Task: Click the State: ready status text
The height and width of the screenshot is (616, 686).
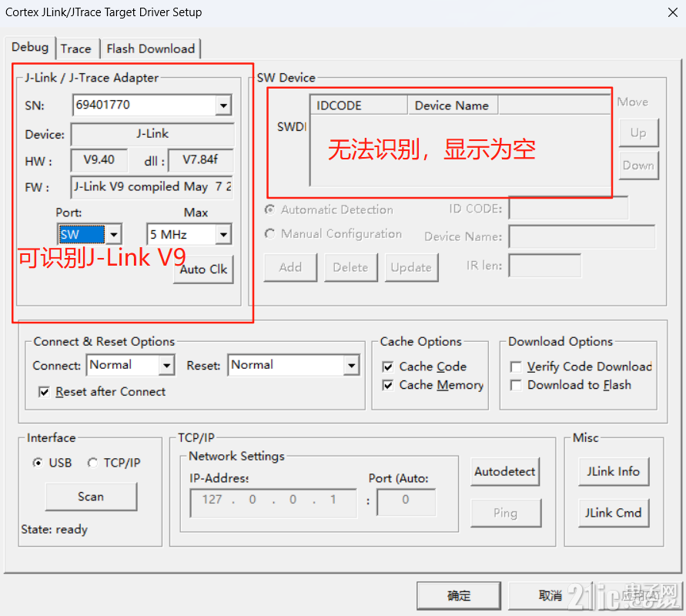Action: pos(54,530)
